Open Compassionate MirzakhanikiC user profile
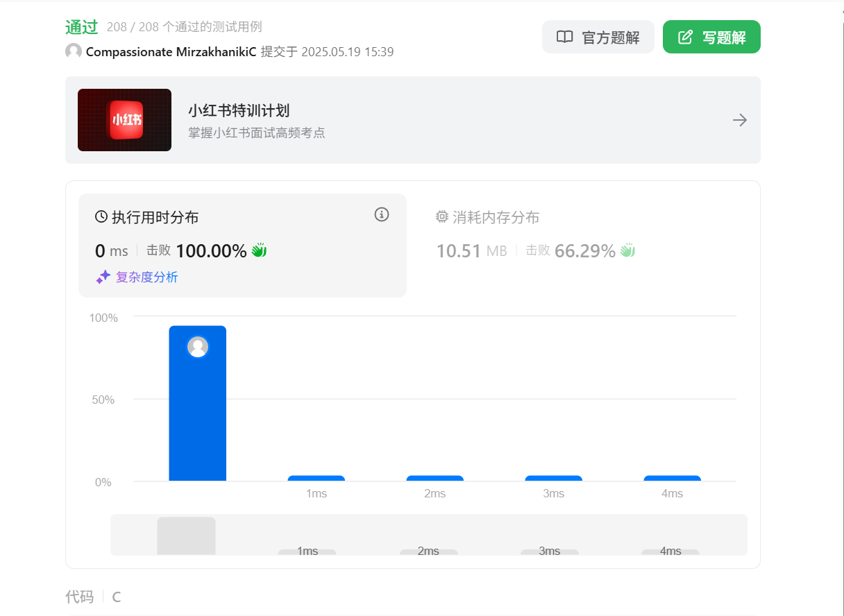The height and width of the screenshot is (616, 844). tap(171, 52)
